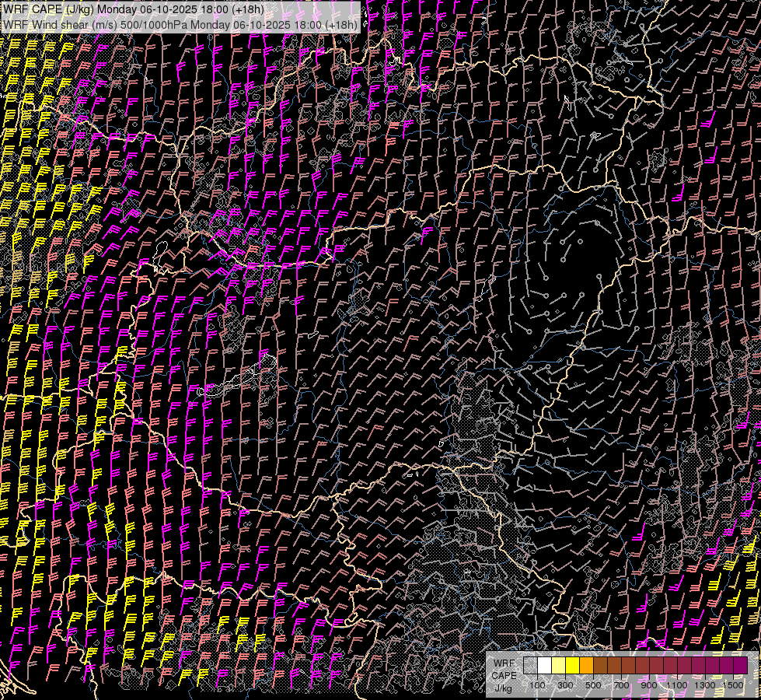The image size is (761, 700).
Task: Click the 'WRF' text inside the legend box
Action: point(504,663)
